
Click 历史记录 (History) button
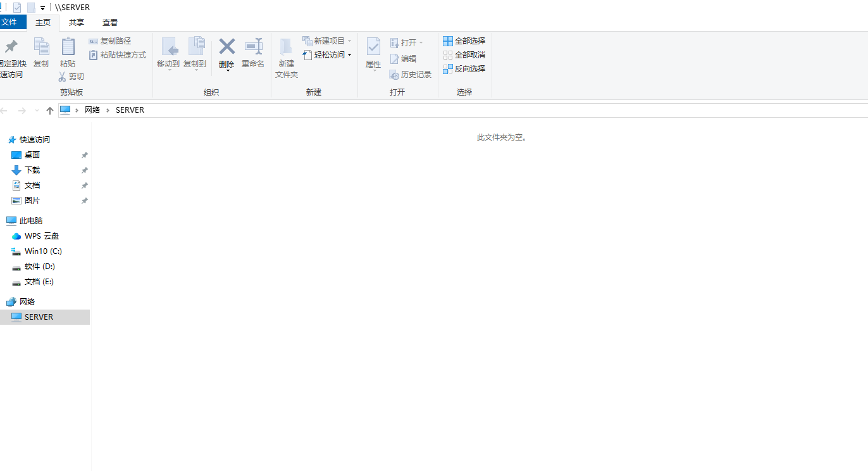tap(411, 75)
